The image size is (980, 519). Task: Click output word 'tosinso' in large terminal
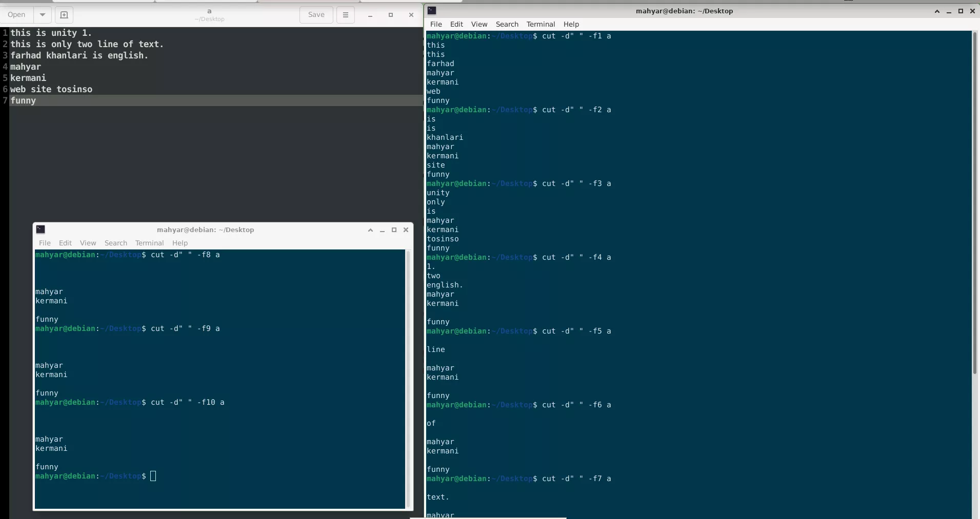pyautogui.click(x=443, y=239)
